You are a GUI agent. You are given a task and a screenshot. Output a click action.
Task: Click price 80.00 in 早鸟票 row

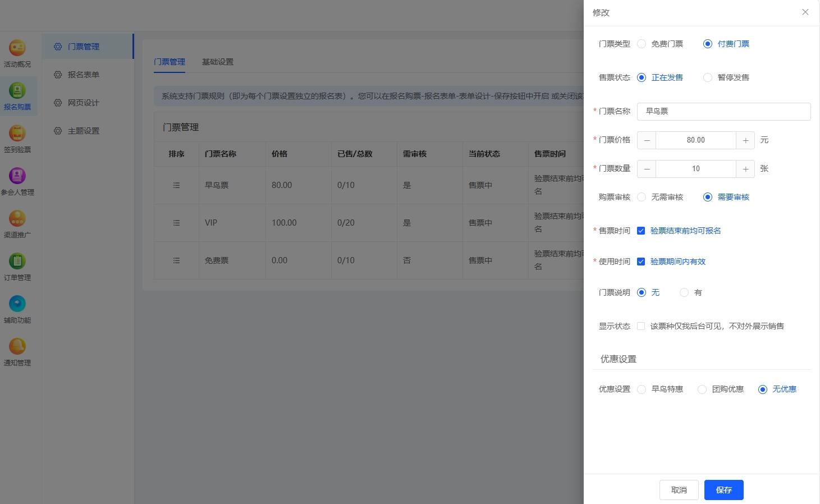[282, 185]
